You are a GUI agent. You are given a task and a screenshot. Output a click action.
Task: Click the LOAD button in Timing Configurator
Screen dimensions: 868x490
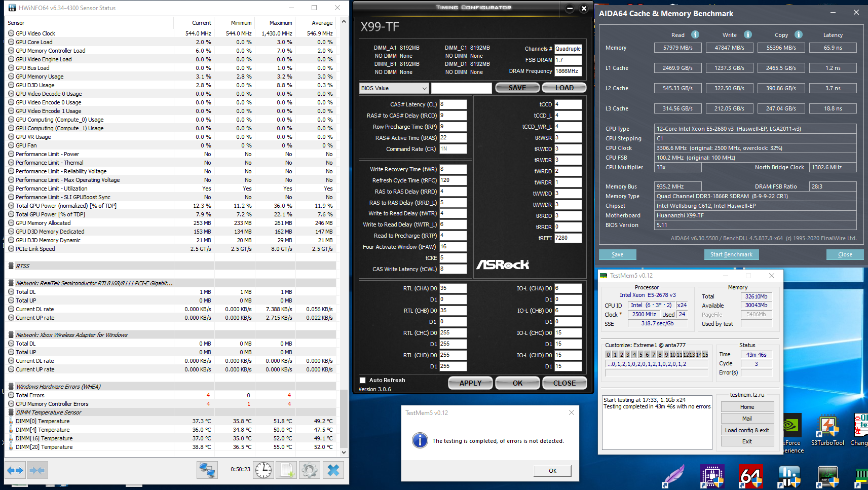coord(564,88)
